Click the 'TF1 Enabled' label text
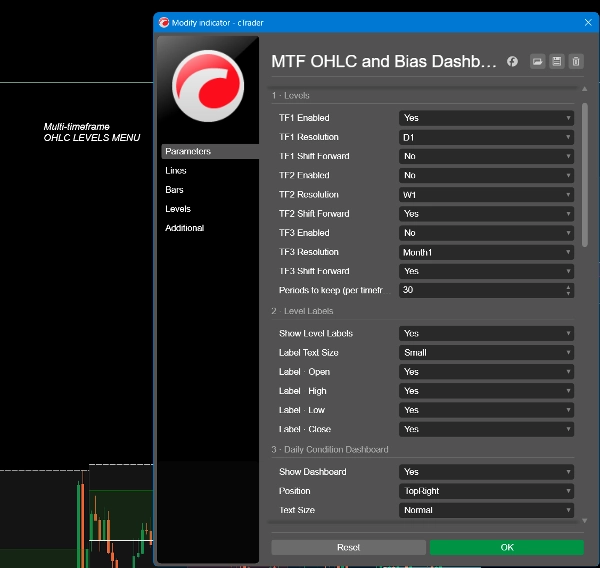 pyautogui.click(x=304, y=118)
